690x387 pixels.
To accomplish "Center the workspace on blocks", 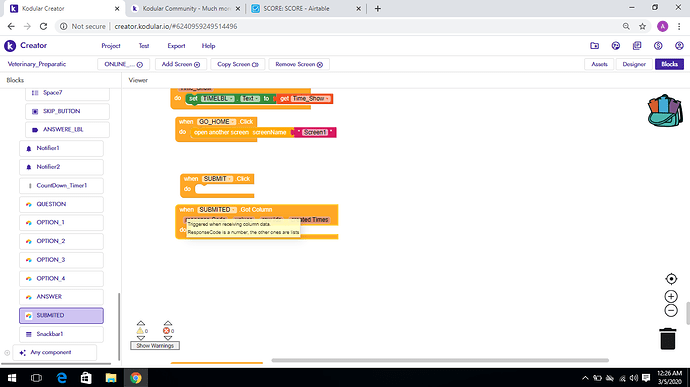I will click(x=671, y=279).
